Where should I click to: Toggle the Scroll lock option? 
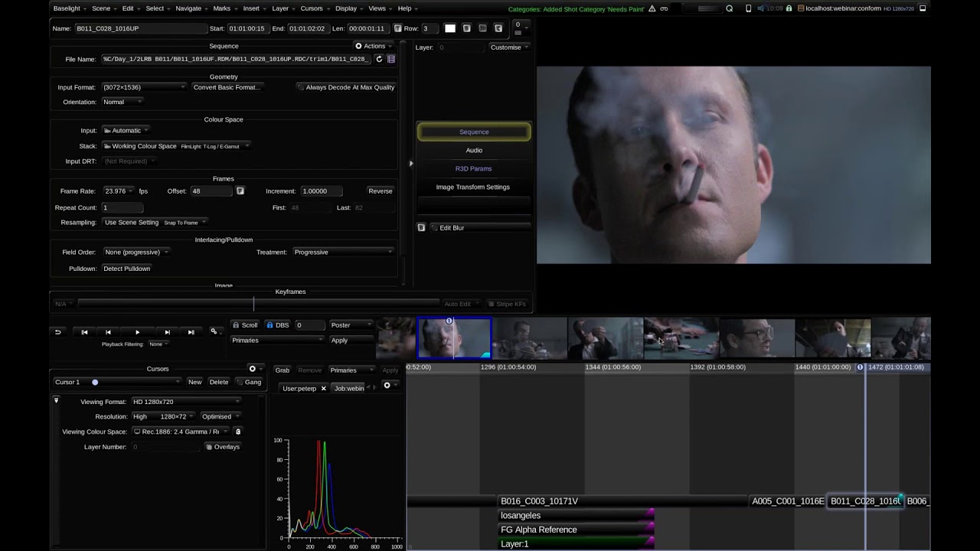tap(245, 325)
